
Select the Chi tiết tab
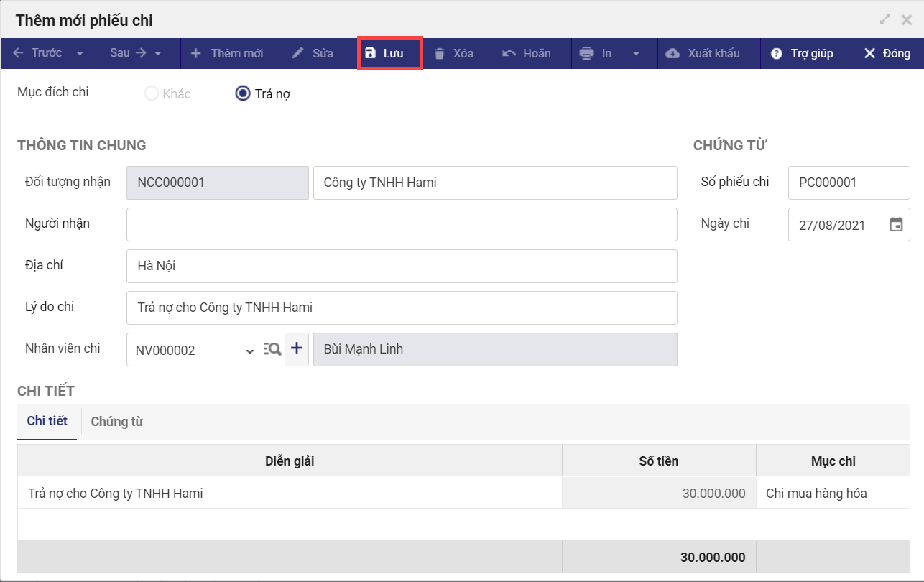coord(47,421)
